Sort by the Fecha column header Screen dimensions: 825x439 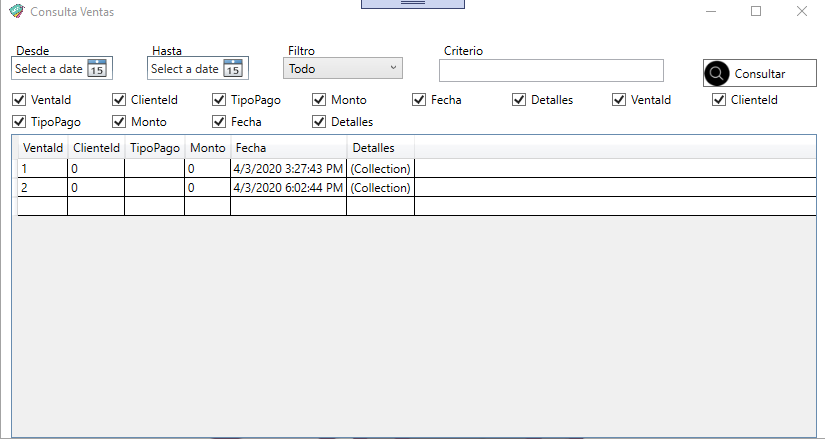point(289,148)
